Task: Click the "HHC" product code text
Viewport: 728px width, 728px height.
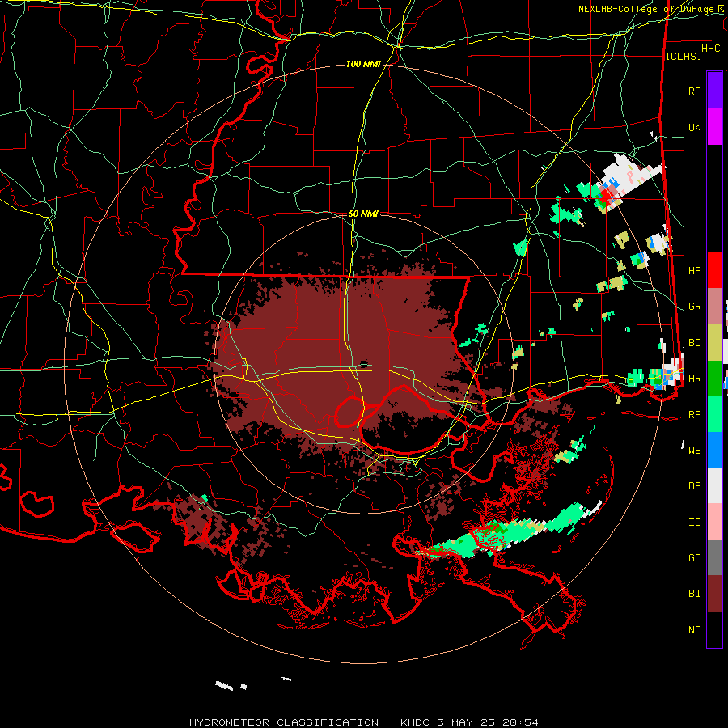Action: [x=711, y=49]
